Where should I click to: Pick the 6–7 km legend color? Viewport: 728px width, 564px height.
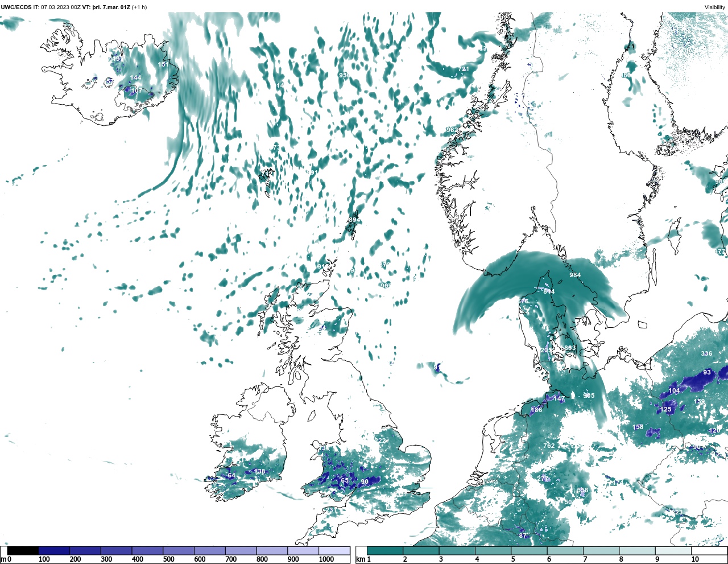tap(565, 551)
